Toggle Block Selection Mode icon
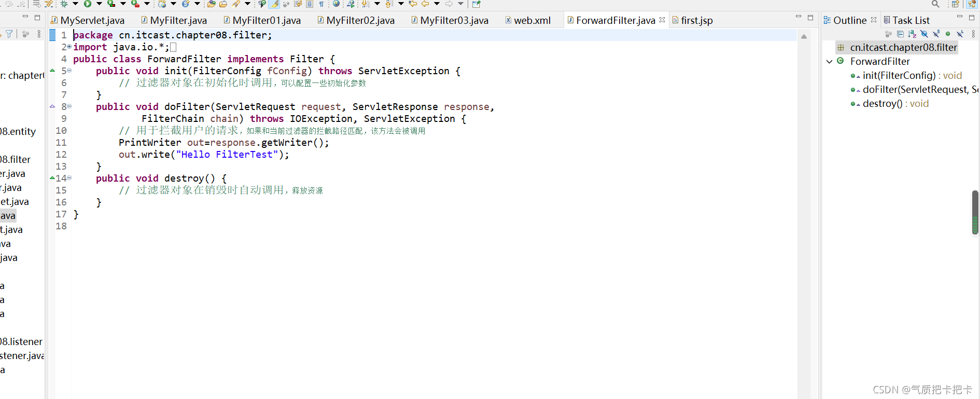This screenshot has width=980, height=399. tap(310, 4)
